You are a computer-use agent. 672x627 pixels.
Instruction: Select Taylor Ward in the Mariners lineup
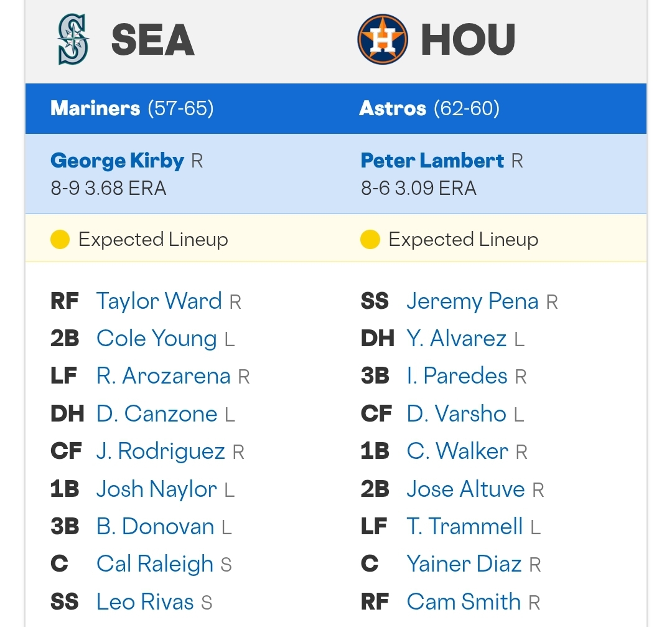point(159,301)
